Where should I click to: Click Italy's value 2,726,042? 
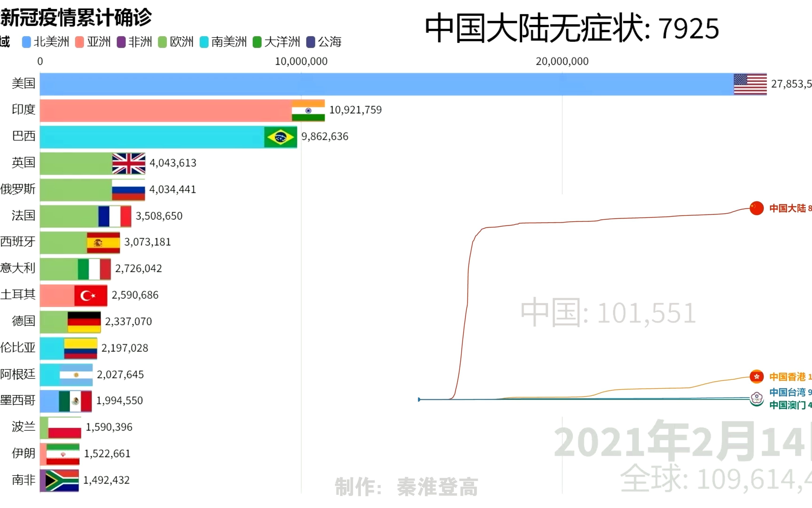(139, 269)
